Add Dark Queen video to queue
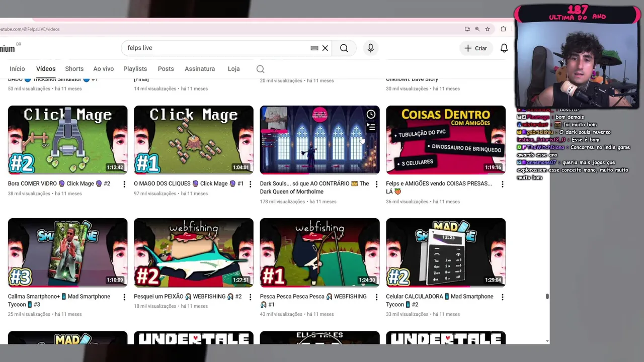The image size is (644, 362). [371, 127]
